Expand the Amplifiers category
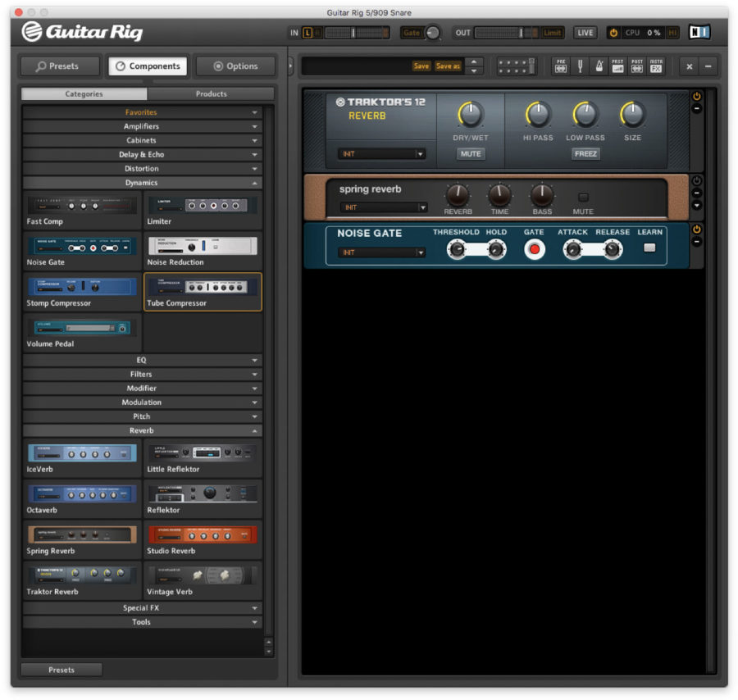The width and height of the screenshot is (738, 700). 141,126
